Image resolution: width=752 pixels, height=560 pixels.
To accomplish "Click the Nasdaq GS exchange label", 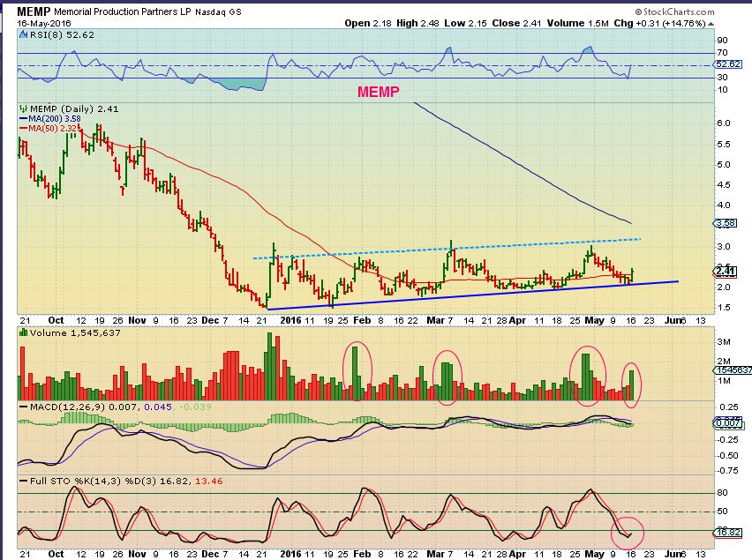I will coord(218,12).
